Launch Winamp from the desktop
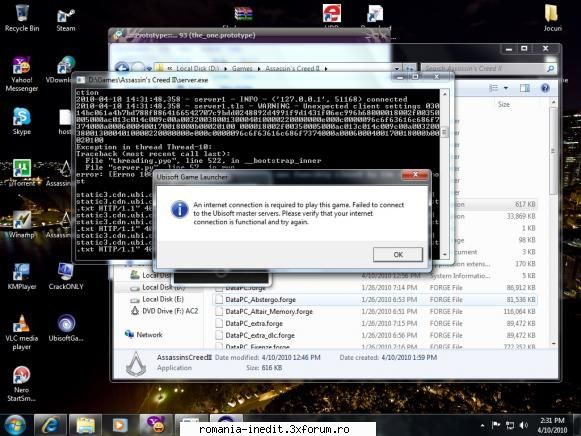The height and width of the screenshot is (436, 581). [x=22, y=224]
